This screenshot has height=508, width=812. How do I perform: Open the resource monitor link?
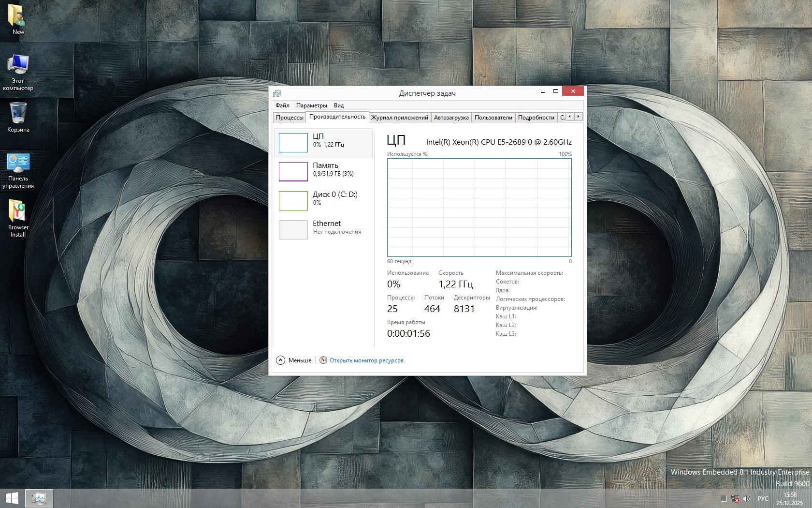click(366, 360)
